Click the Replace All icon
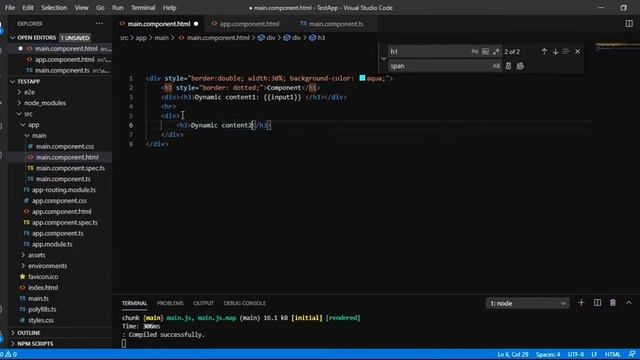640x360 pixels. 520,66
